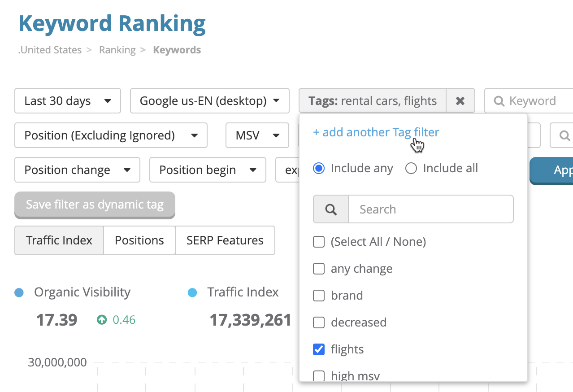Click the Keyword field search icon
The height and width of the screenshot is (392, 573).
tap(499, 101)
